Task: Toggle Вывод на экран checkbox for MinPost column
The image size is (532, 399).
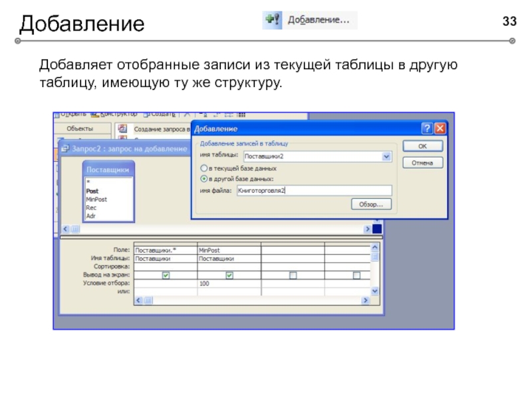Action: pos(229,275)
